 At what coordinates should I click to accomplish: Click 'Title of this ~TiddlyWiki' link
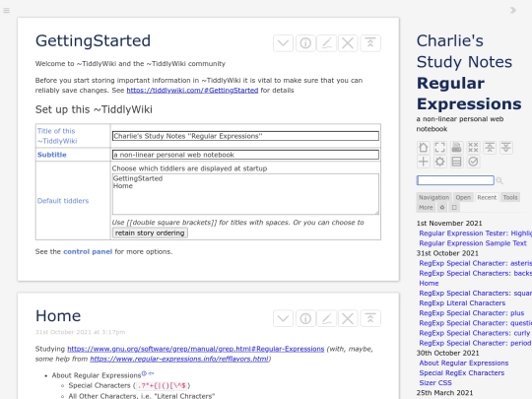[x=57, y=136]
